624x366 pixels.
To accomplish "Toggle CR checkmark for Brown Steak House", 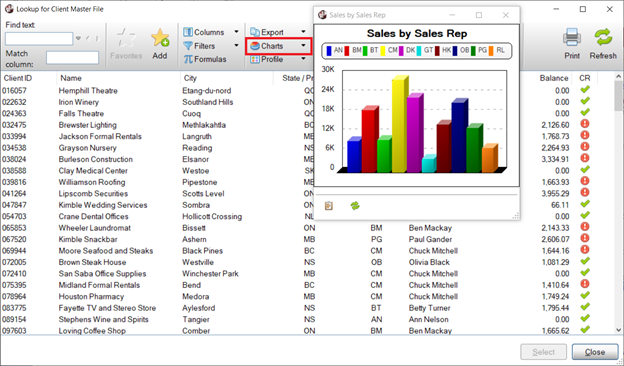I will coord(585,261).
